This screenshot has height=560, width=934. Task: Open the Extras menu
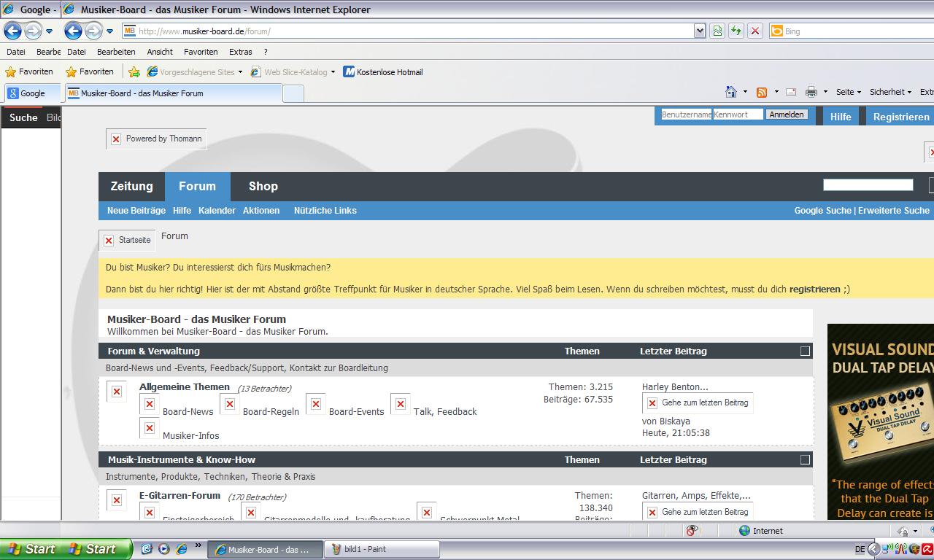[241, 52]
